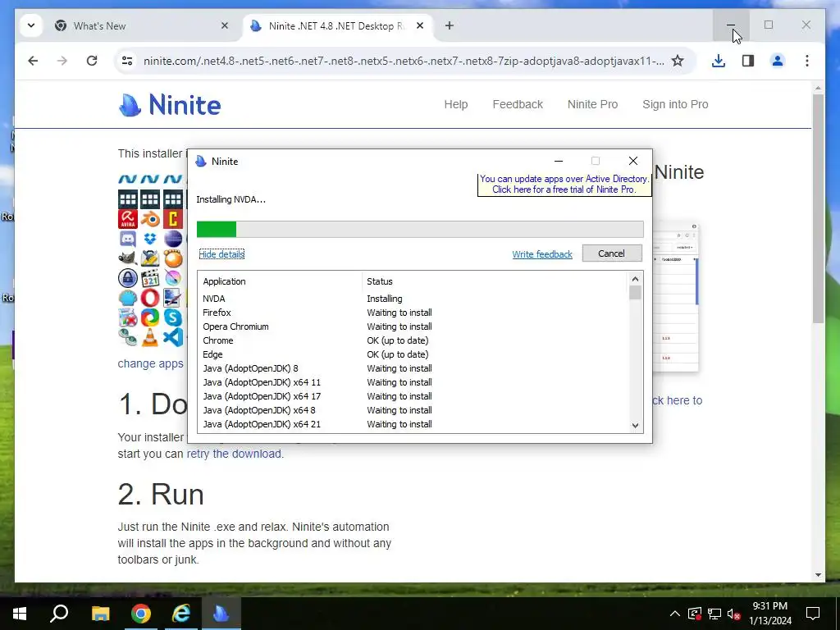Viewport: 840px width, 630px height.
Task: Click the muted volume tray icon
Action: [734, 614]
